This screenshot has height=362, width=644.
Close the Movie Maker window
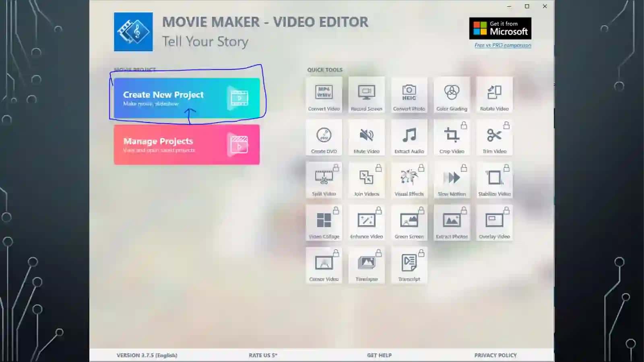click(545, 6)
